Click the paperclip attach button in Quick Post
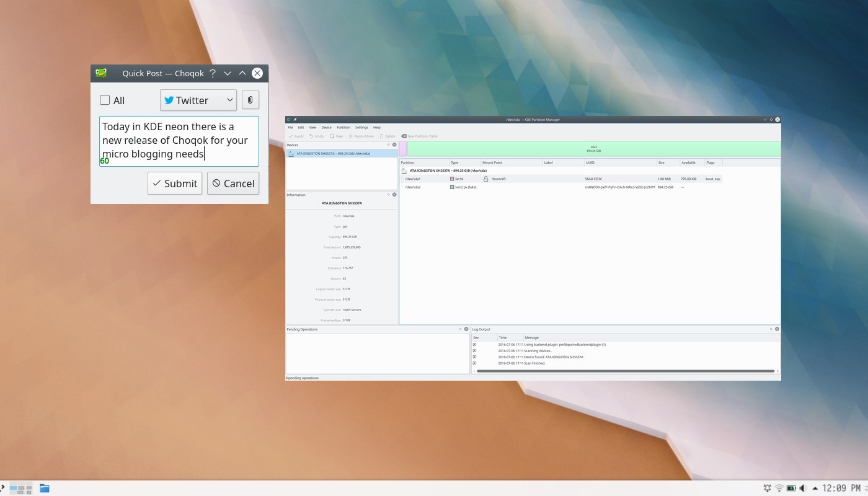 point(250,100)
